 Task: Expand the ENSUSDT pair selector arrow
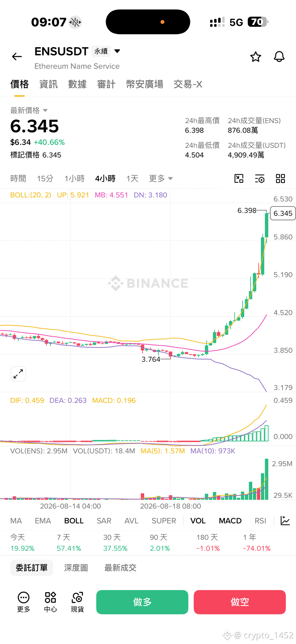[117, 51]
